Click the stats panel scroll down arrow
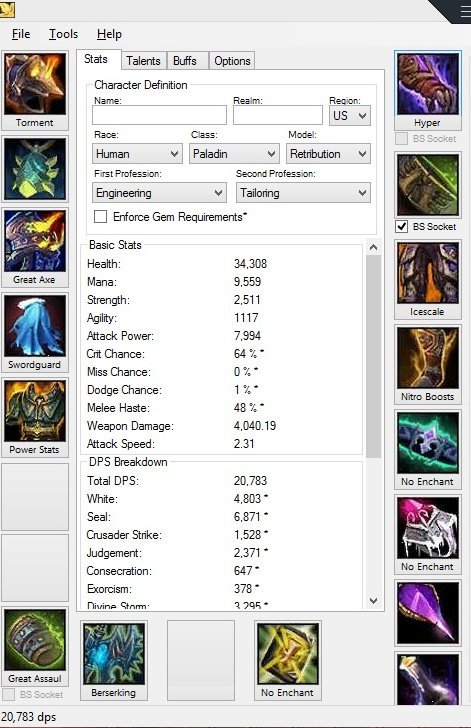The width and height of the screenshot is (471, 728). 373,600
